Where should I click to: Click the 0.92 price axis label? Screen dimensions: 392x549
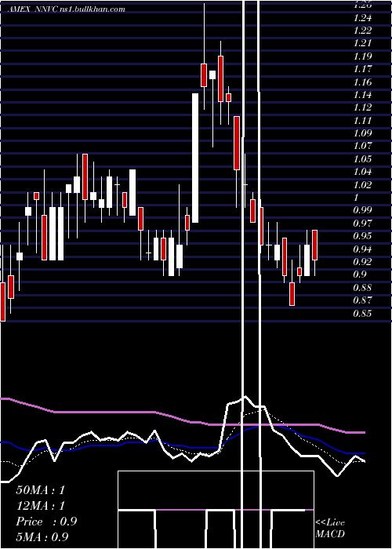[x=362, y=261]
